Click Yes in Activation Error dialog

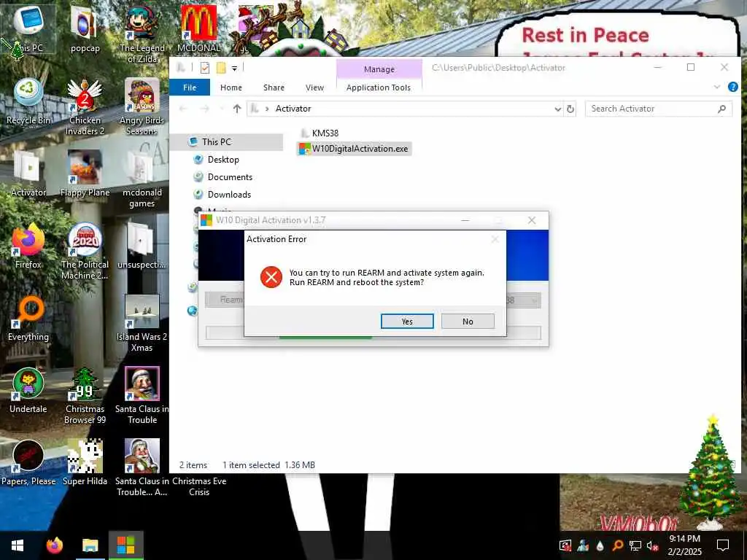(407, 322)
